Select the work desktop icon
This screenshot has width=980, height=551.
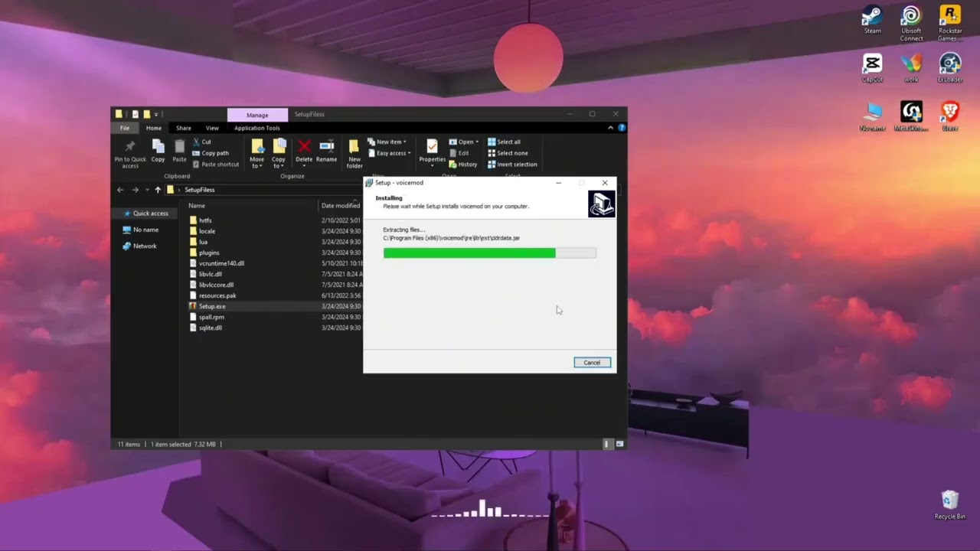[x=911, y=67]
